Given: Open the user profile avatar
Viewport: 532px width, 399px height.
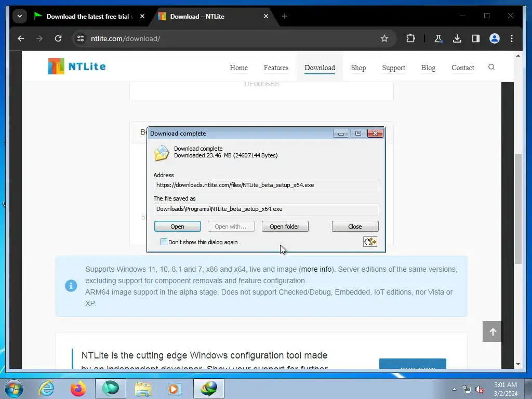Looking at the screenshot, I should [495, 38].
